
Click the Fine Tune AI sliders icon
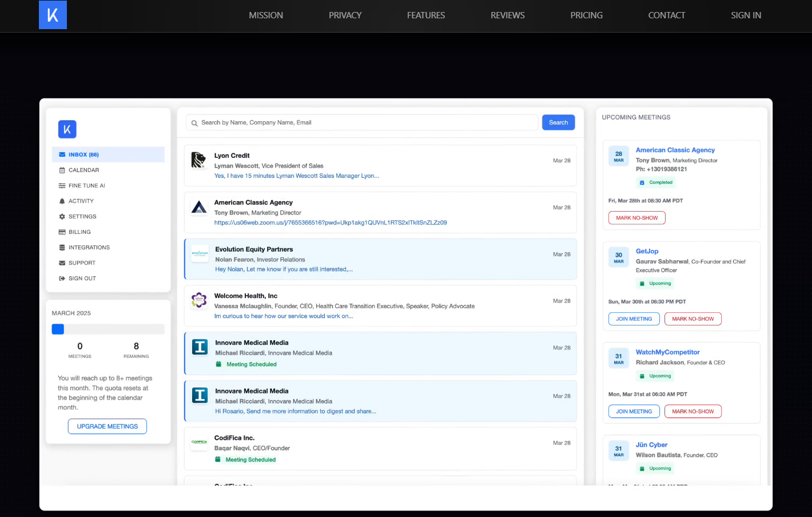pos(62,185)
